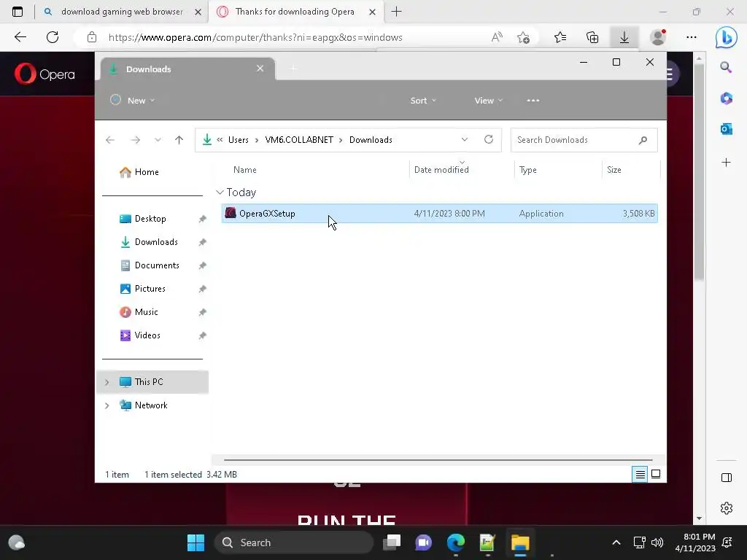The width and height of the screenshot is (747, 560).
Task: Switch Explorer to large icons view
Action: click(x=656, y=474)
